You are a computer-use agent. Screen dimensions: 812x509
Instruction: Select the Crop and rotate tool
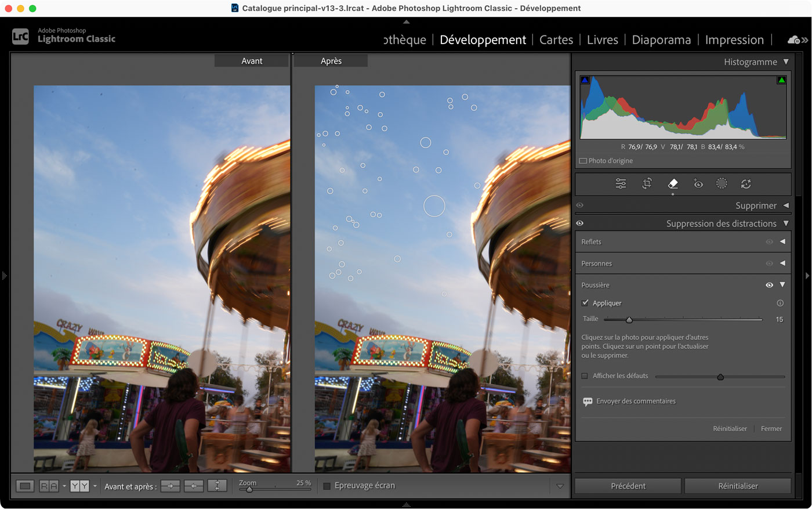point(647,184)
